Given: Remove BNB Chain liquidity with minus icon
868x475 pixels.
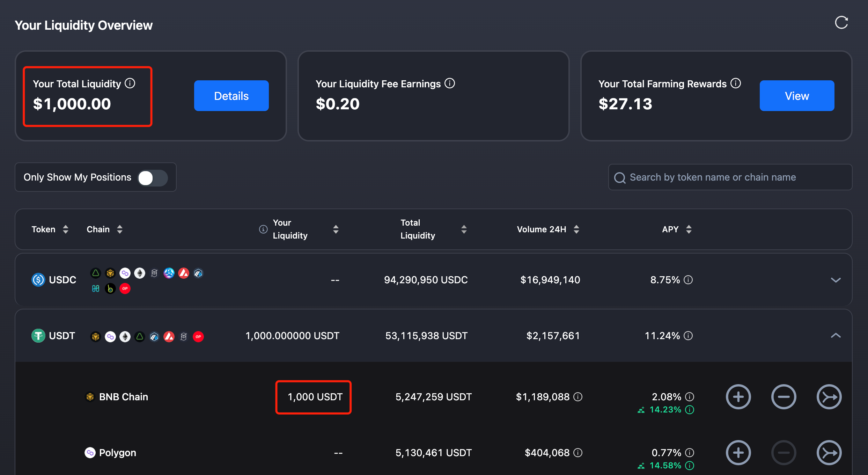Looking at the screenshot, I should click(784, 397).
